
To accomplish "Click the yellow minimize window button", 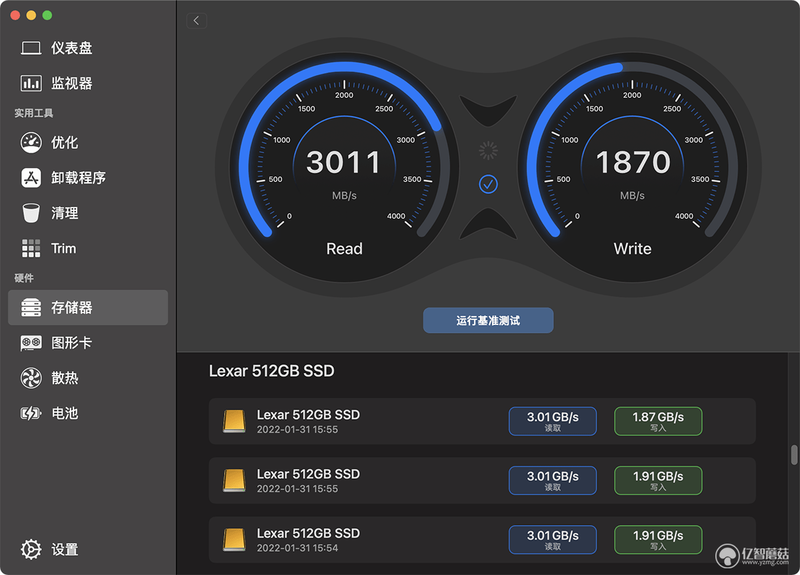I will (31, 15).
